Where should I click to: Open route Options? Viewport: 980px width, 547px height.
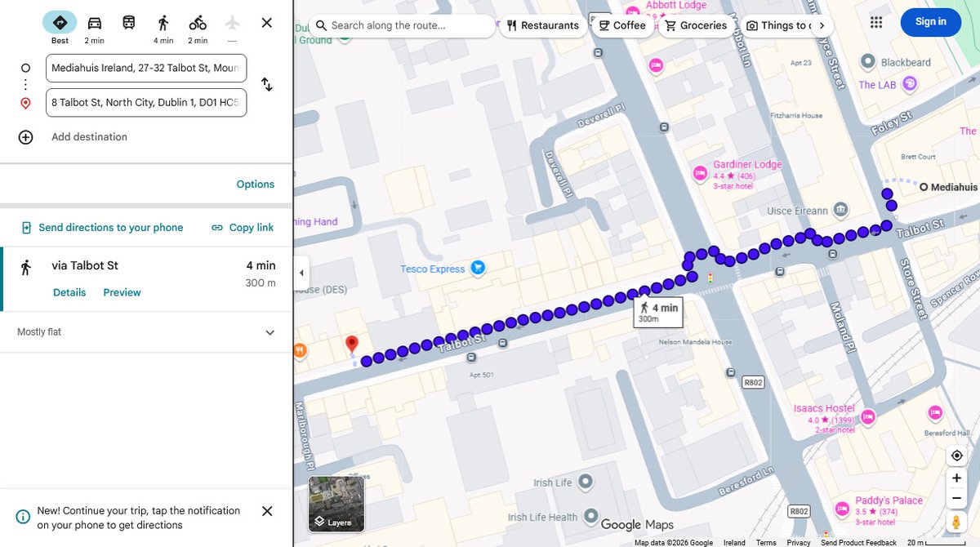pyautogui.click(x=256, y=185)
